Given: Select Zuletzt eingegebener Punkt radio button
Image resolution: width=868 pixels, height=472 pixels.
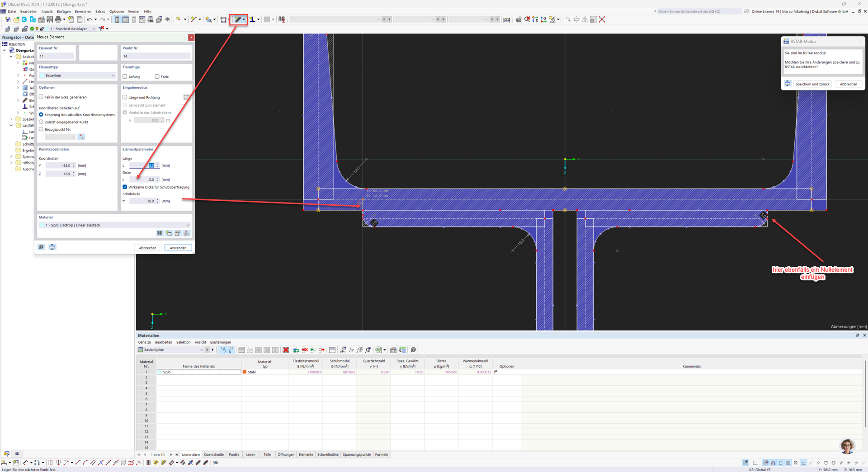Looking at the screenshot, I should (x=42, y=122).
